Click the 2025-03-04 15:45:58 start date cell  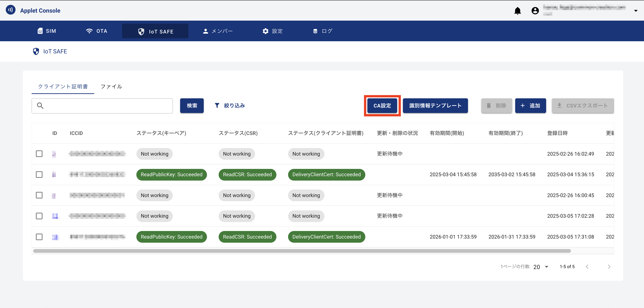[x=453, y=174]
